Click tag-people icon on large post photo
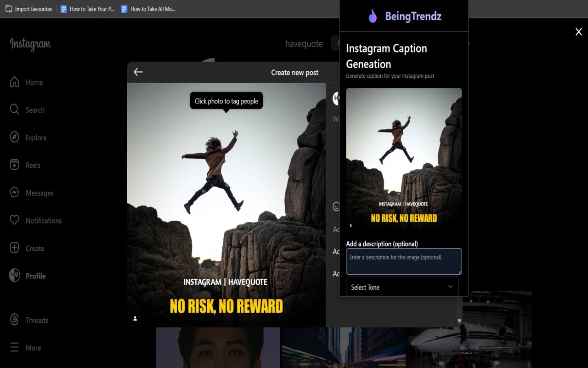 (x=135, y=318)
